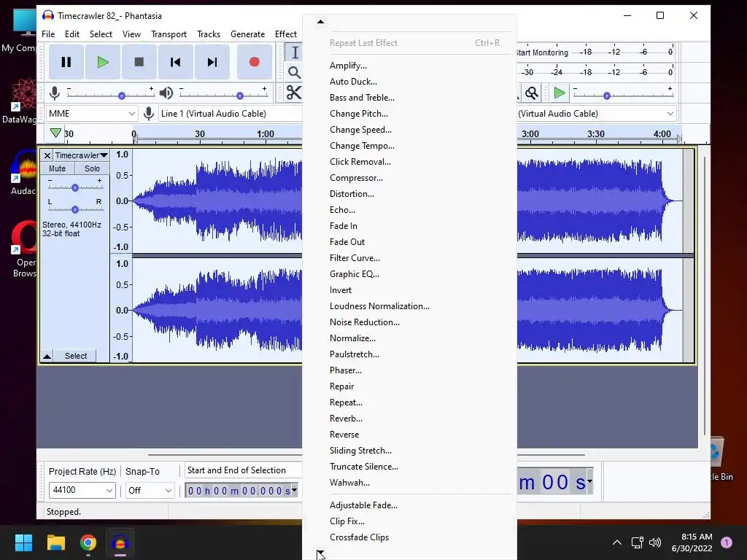Open the Edit menu
The width and height of the screenshot is (747, 560).
coord(72,34)
